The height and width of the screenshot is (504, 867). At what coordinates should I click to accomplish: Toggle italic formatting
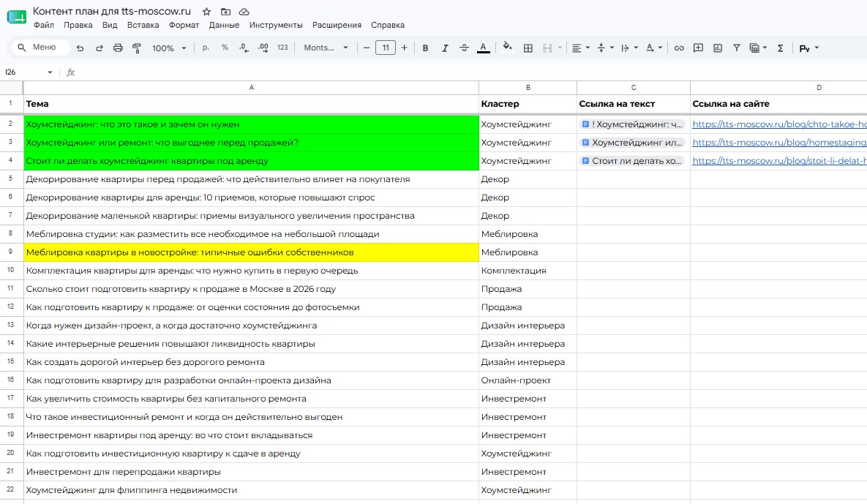[x=445, y=48]
